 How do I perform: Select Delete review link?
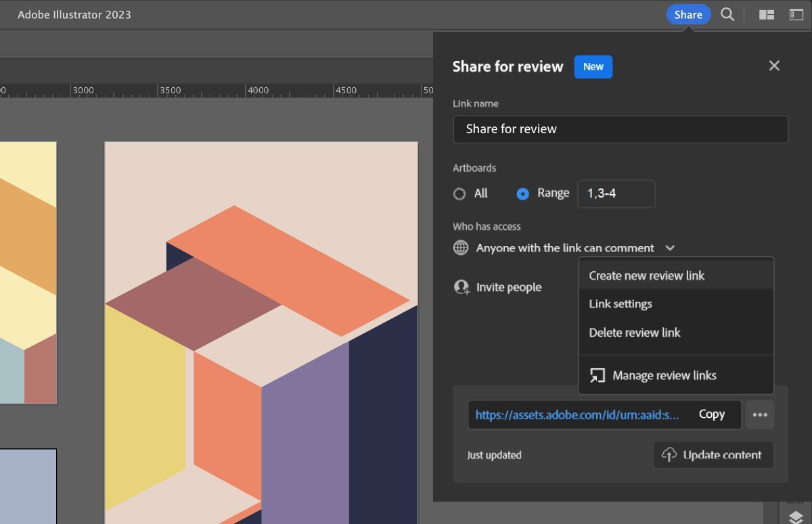coord(633,332)
